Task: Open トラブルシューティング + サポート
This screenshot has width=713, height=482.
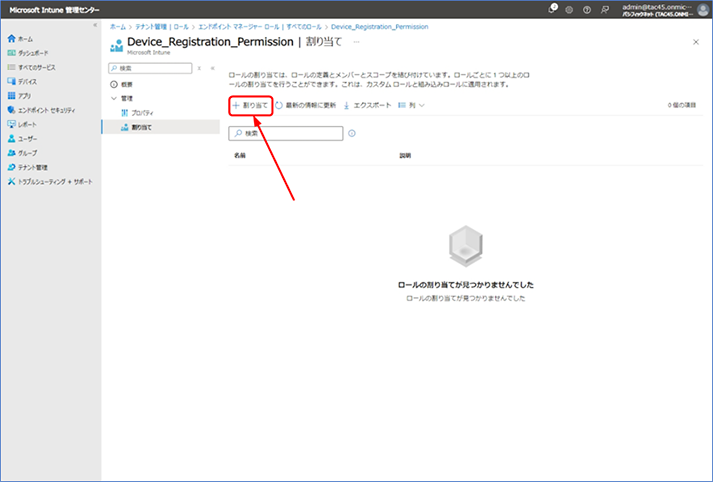Action: [x=50, y=182]
